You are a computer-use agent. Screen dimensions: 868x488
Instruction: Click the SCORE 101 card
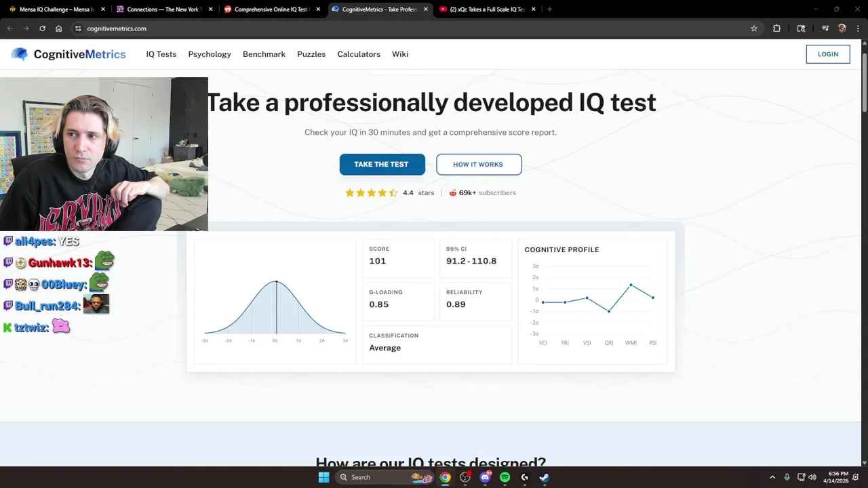point(398,258)
